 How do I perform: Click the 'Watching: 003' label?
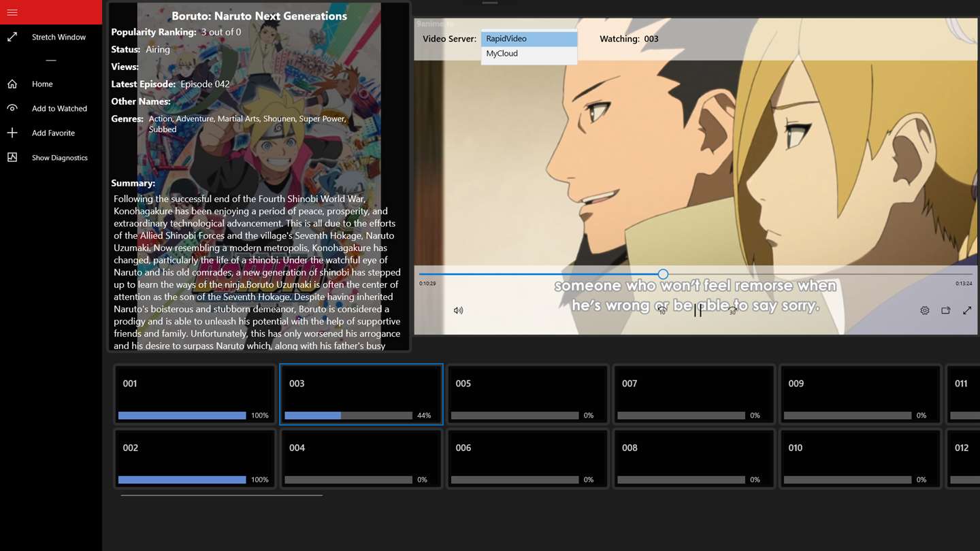click(x=629, y=39)
